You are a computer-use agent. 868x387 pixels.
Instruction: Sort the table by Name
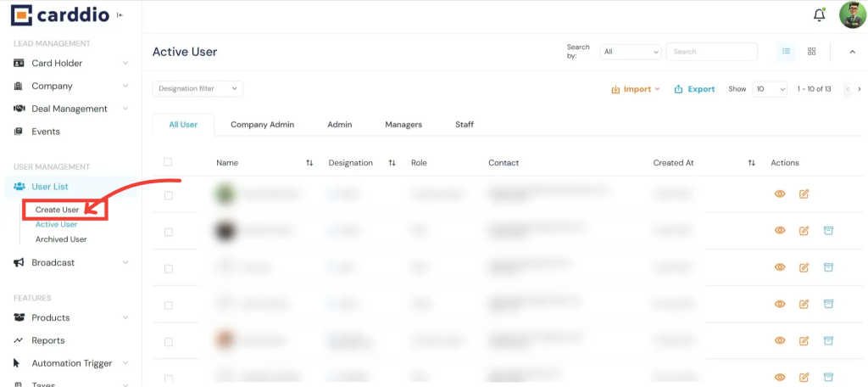[309, 163]
